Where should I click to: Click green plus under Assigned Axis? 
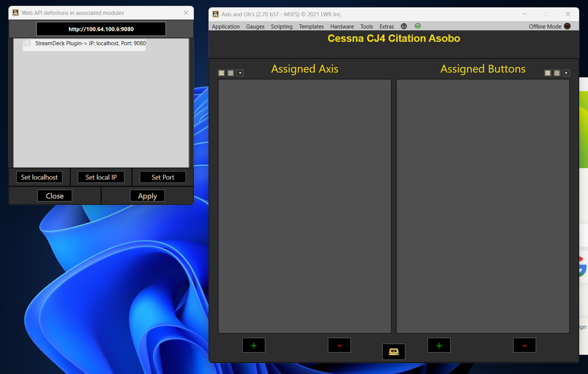pyautogui.click(x=254, y=345)
